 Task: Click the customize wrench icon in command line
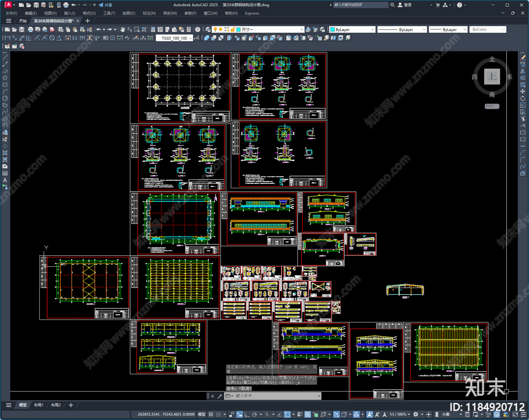tap(220, 396)
